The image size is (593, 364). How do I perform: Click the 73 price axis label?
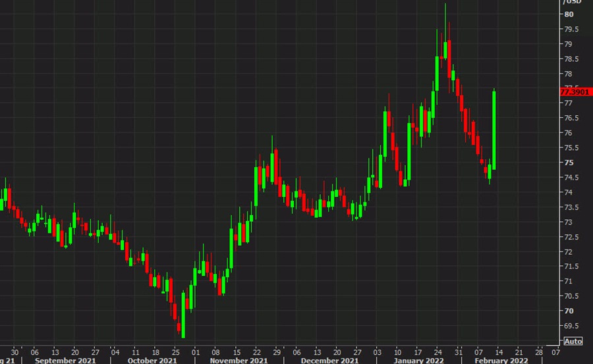pos(568,222)
